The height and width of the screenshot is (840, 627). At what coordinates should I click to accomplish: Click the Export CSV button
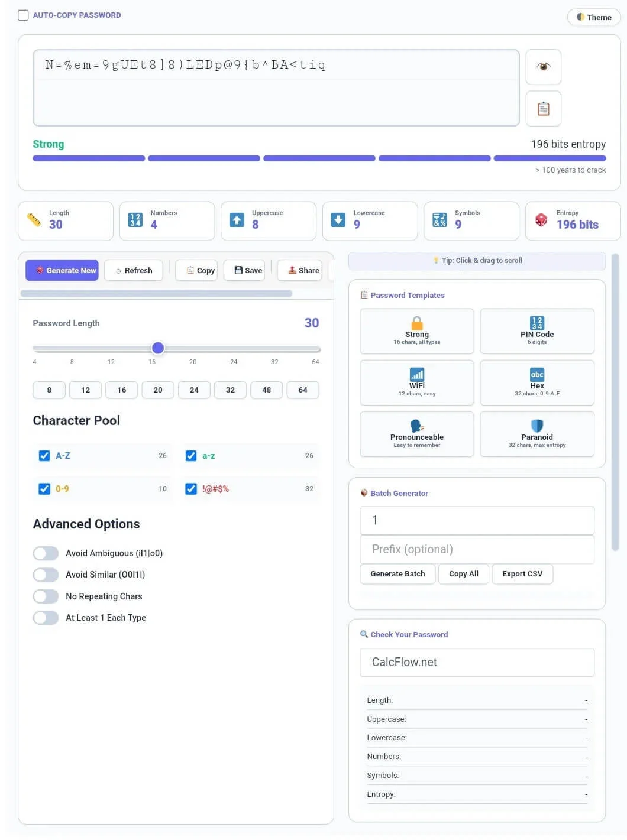tap(522, 573)
